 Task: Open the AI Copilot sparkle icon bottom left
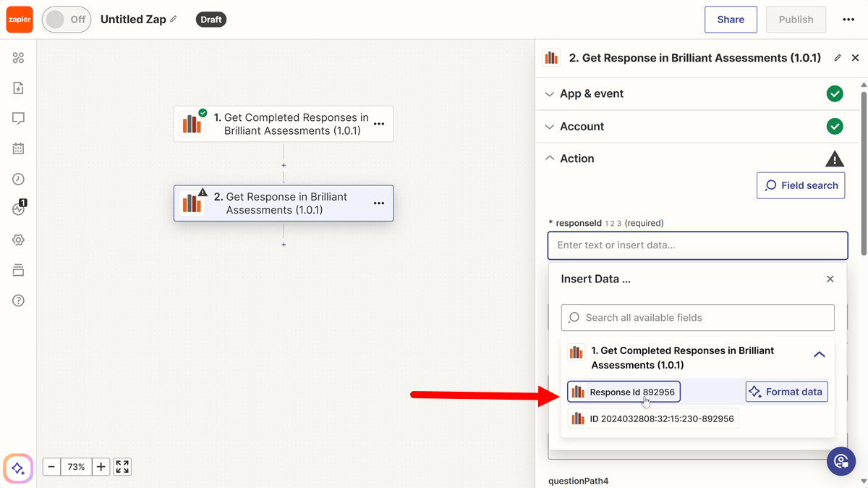(17, 468)
